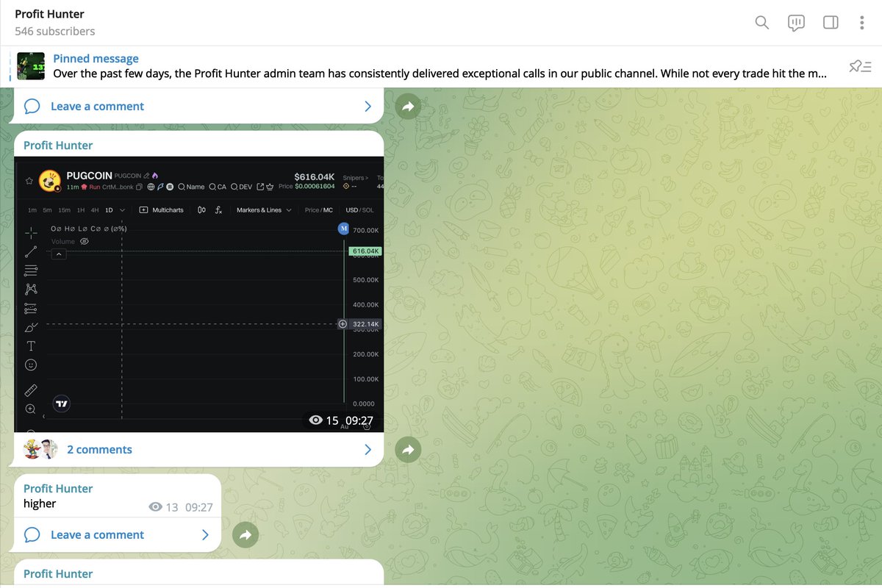Click speech bubble icon under "higher" message
This screenshot has height=588, width=882.
point(32,535)
